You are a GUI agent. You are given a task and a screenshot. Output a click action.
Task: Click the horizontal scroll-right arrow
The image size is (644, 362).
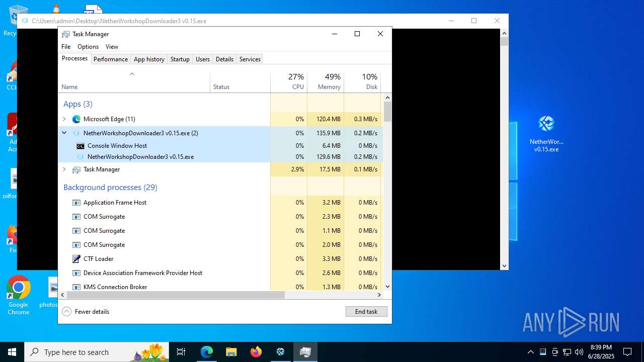coord(380,295)
